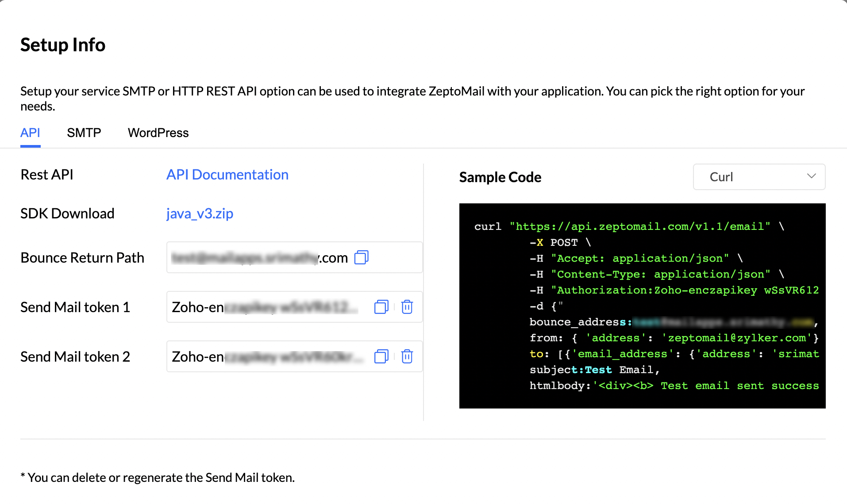Delete Send Mail token 2
This screenshot has width=847, height=504.
point(407,356)
